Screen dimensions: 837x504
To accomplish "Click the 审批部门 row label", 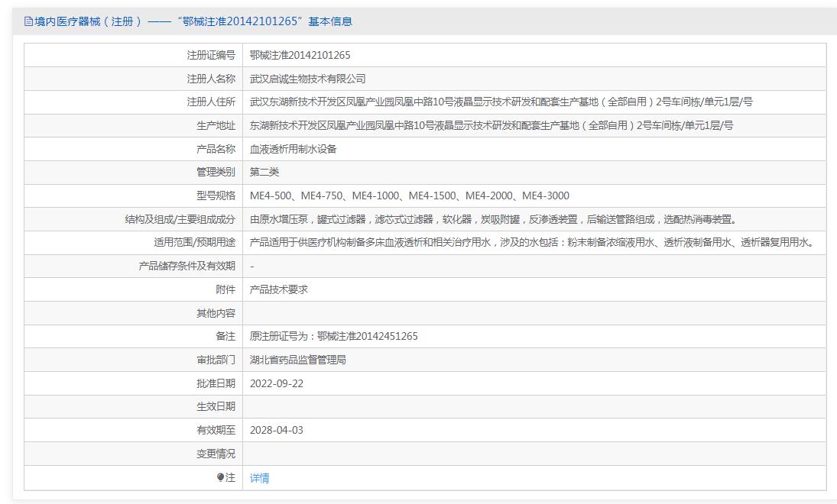I will pos(216,360).
